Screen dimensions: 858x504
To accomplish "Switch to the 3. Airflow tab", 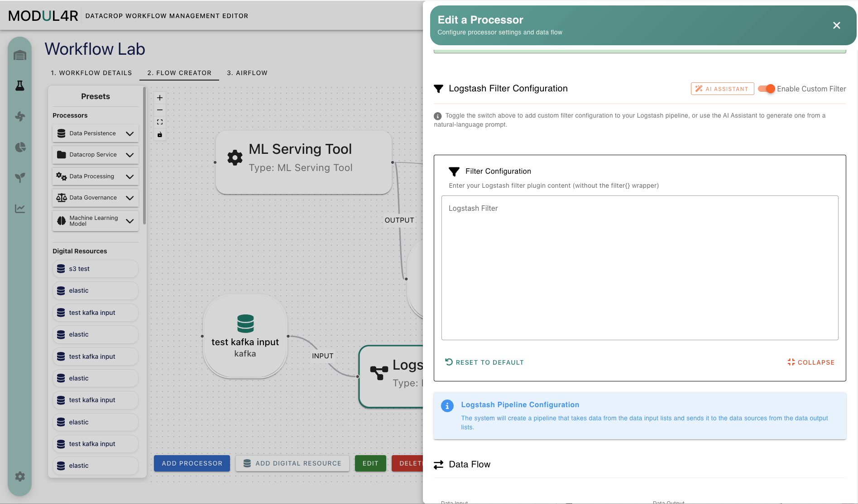I will tap(247, 73).
